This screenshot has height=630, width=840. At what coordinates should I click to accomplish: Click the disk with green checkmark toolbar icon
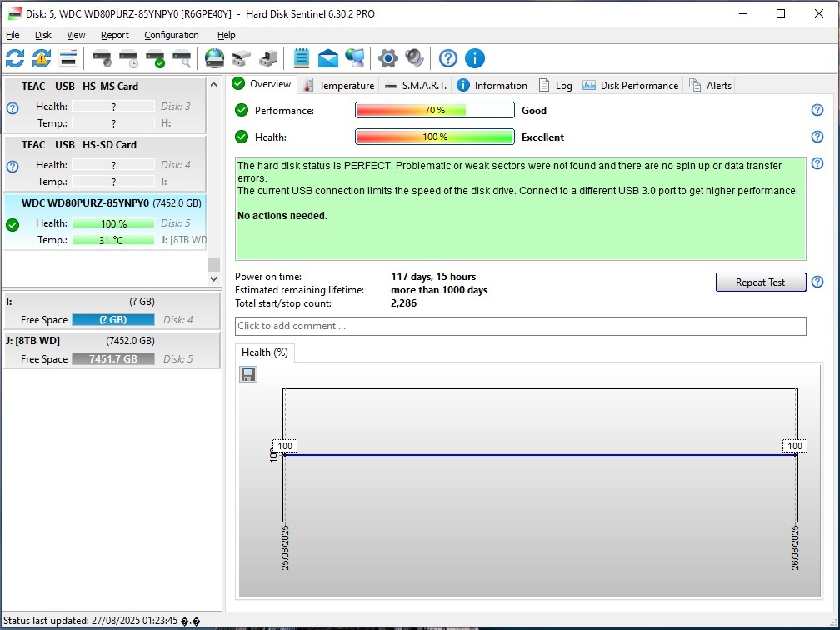[155, 58]
